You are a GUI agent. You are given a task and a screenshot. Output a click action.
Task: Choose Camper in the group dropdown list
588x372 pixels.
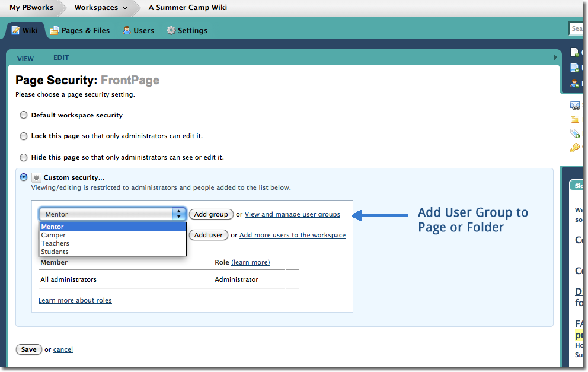(53, 235)
